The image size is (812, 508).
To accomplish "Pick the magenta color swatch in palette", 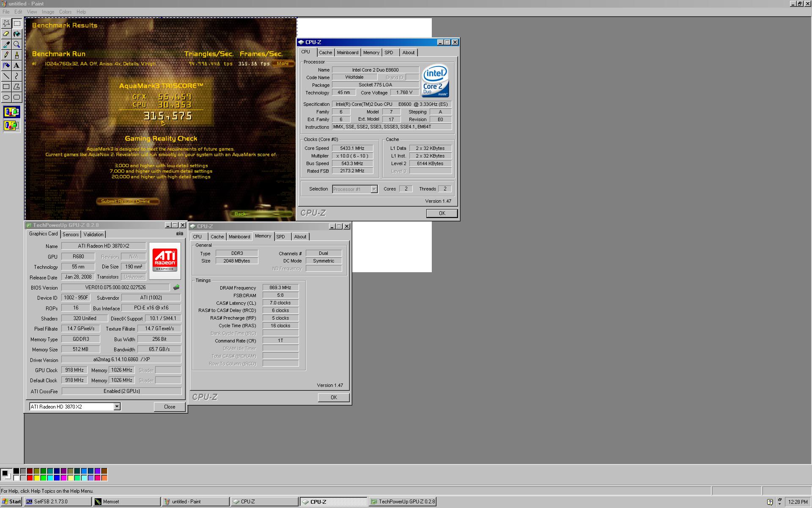I will [x=63, y=478].
